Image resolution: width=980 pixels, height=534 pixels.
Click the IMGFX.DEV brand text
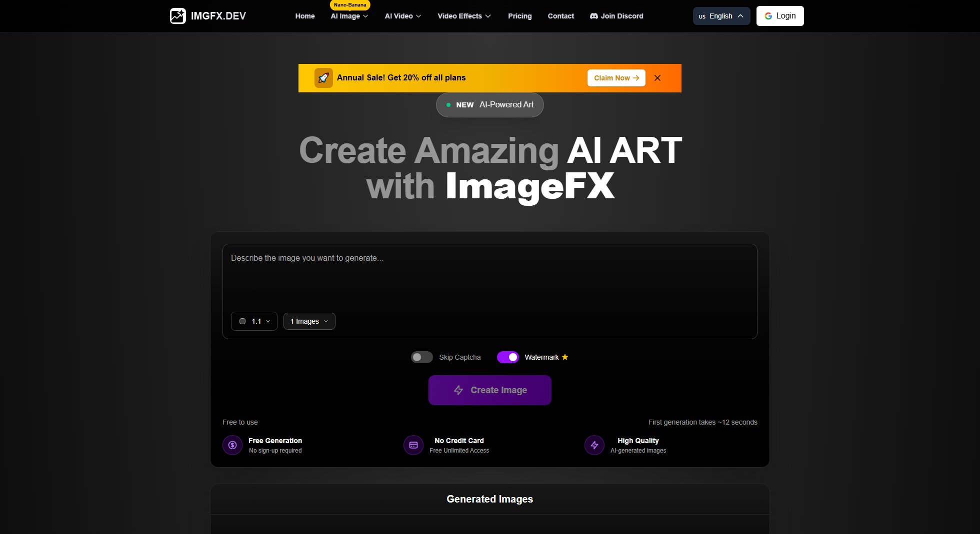click(218, 16)
